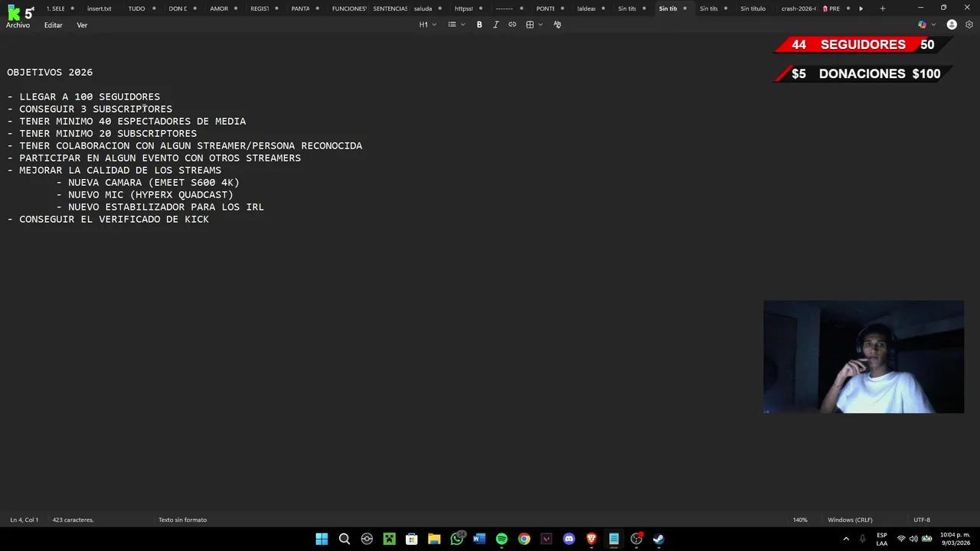Screen dimensions: 980x551
Task: Open the table insert dropdown
Action: point(534,24)
